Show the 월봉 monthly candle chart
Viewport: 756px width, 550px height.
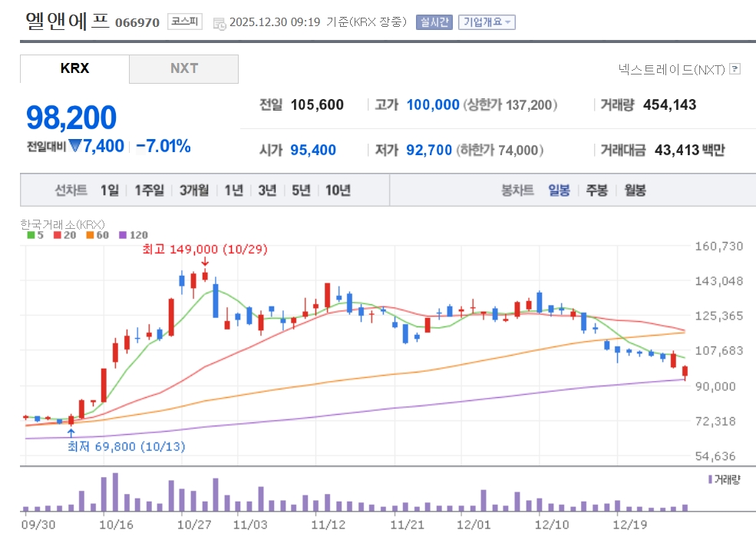tap(635, 191)
